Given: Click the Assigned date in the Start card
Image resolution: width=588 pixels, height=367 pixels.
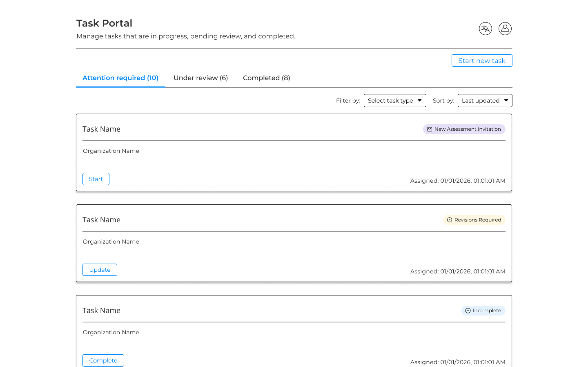Looking at the screenshot, I should (458, 181).
